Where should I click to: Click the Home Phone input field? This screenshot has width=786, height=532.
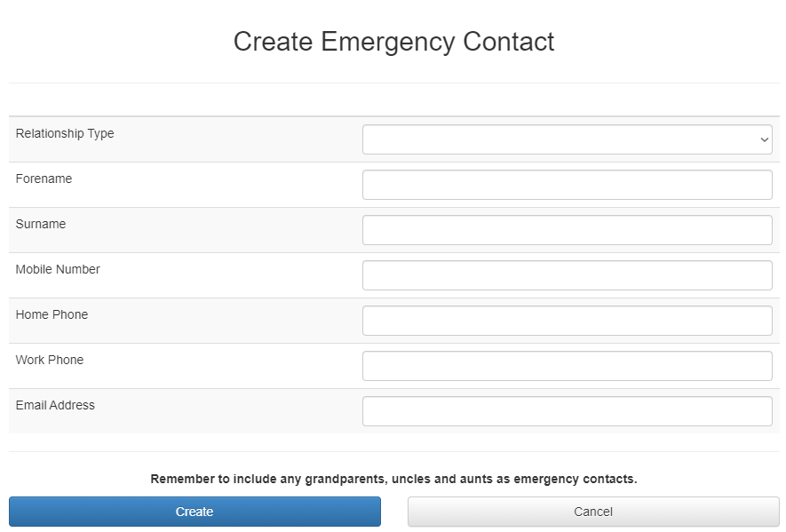(x=567, y=321)
